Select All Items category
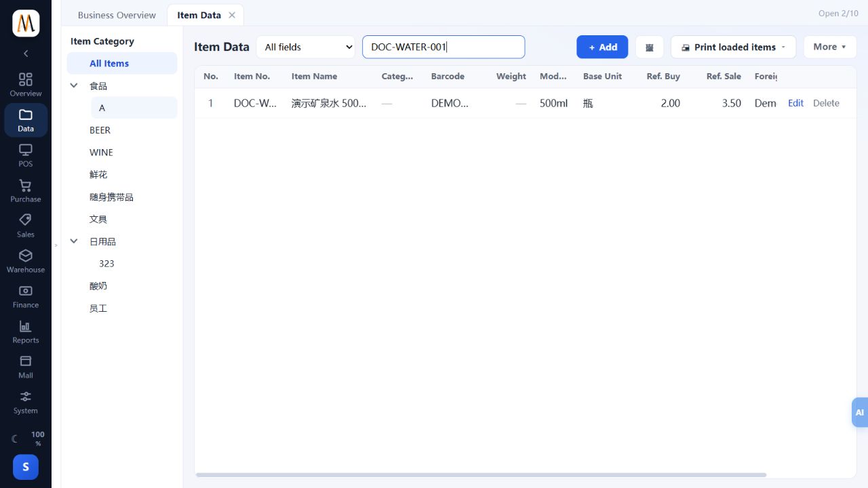This screenshot has width=868, height=488. pyautogui.click(x=122, y=63)
